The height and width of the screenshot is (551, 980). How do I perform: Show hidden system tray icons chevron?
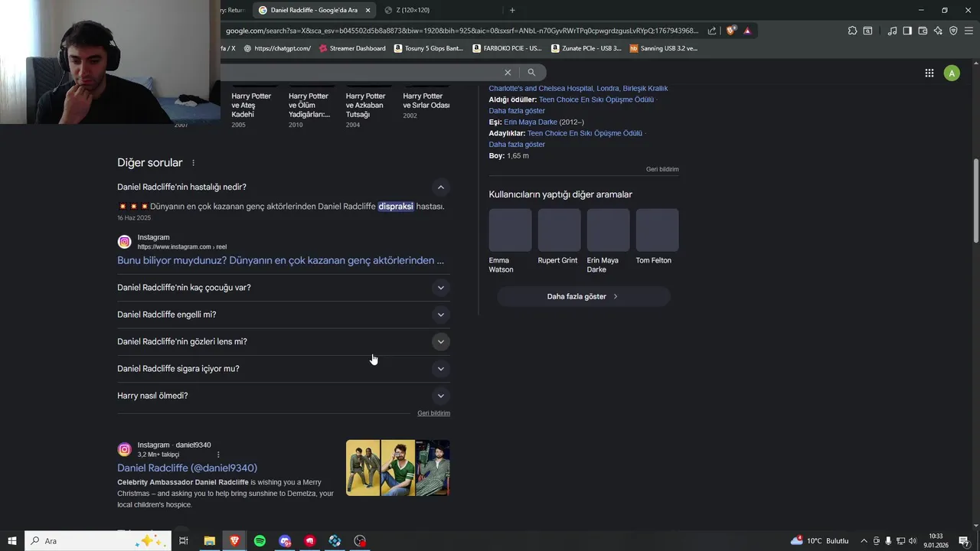864,541
